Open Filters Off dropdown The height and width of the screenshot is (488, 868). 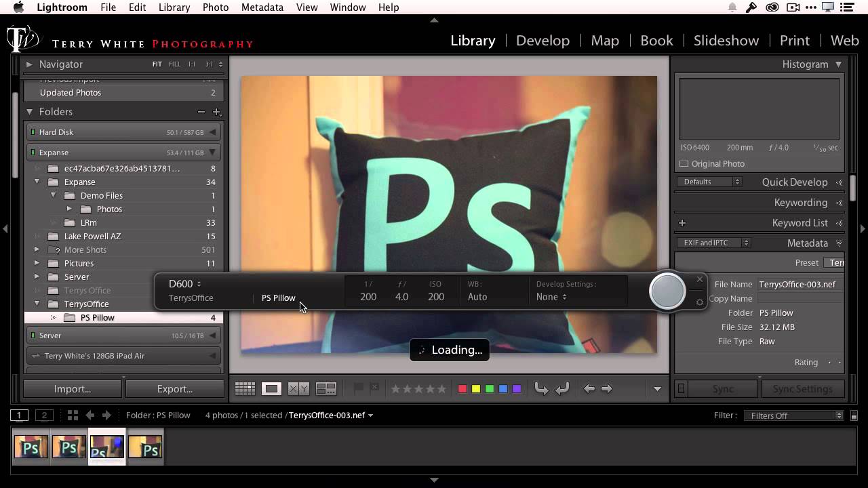(793, 415)
